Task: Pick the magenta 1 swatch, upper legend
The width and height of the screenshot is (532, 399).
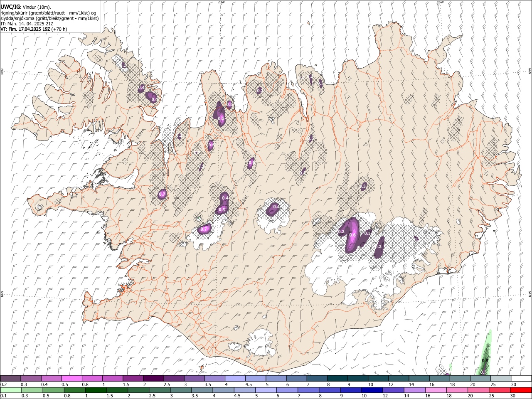Action: coord(112,378)
